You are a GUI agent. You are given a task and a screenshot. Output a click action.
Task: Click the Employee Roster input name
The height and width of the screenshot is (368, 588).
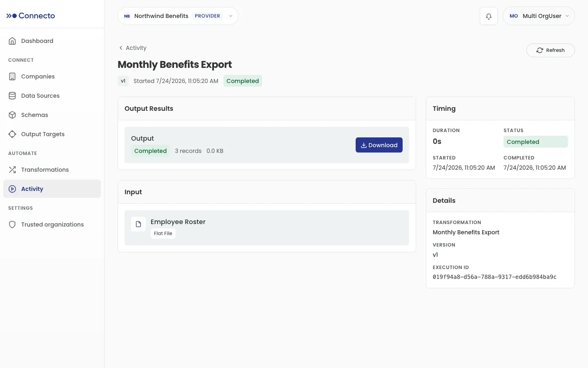(178, 222)
